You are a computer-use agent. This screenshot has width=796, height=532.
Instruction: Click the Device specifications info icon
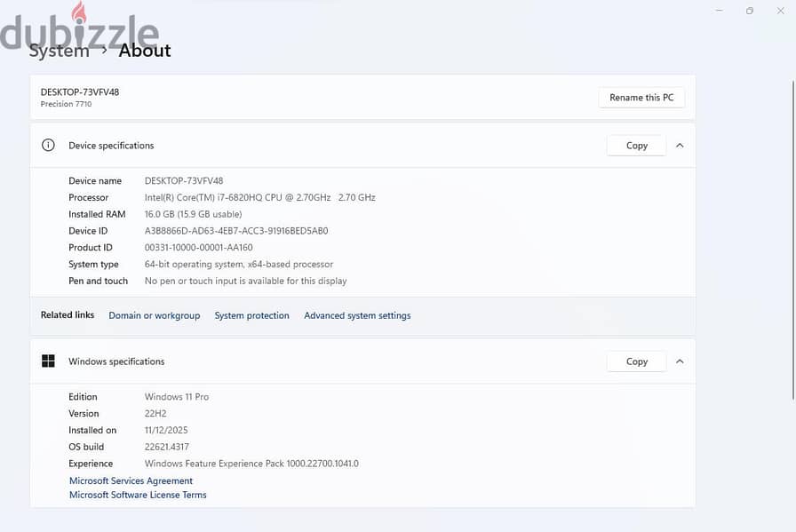pyautogui.click(x=48, y=145)
